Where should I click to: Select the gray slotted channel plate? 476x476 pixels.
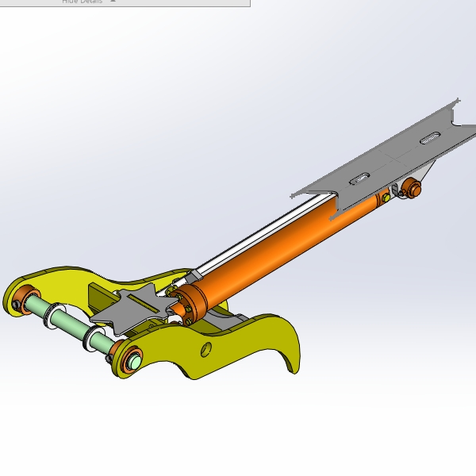397,155
